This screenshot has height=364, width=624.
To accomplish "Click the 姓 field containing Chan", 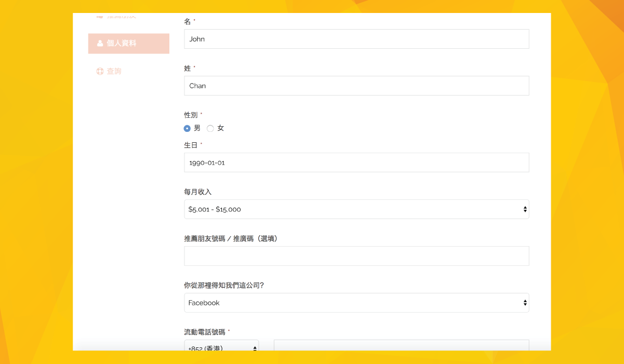I will (356, 86).
